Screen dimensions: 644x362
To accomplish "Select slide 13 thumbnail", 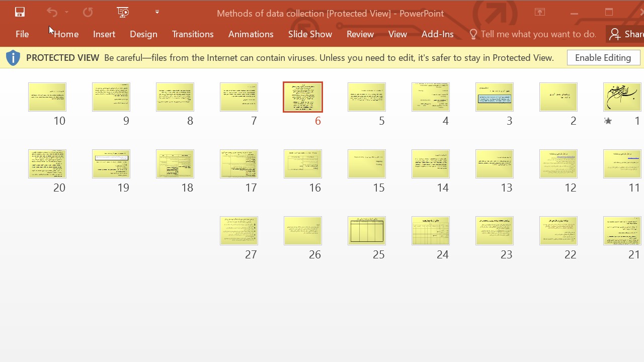I will pos(495,164).
